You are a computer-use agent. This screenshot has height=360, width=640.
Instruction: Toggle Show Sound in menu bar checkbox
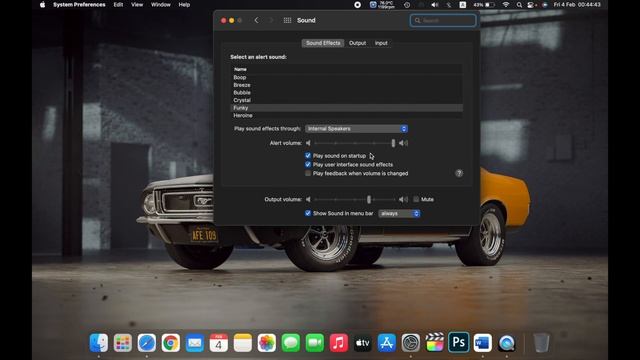308,213
